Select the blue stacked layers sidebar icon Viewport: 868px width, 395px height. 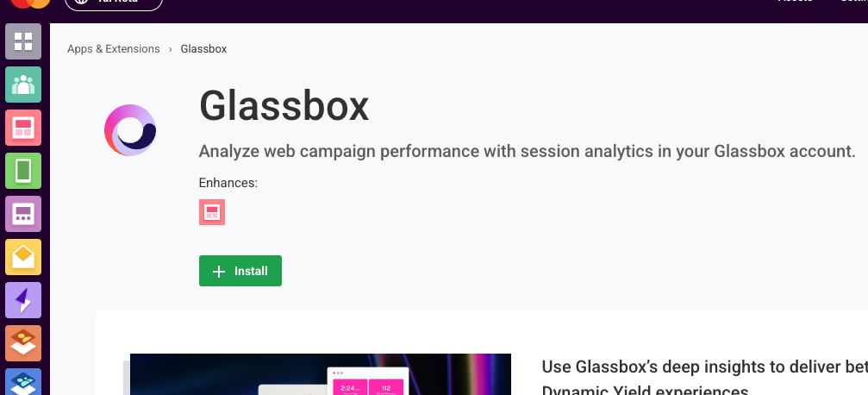[23, 382]
